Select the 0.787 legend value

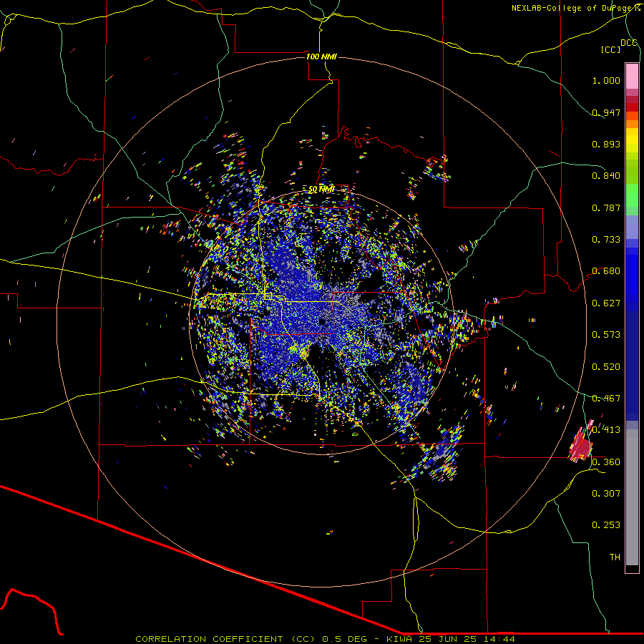pos(606,208)
